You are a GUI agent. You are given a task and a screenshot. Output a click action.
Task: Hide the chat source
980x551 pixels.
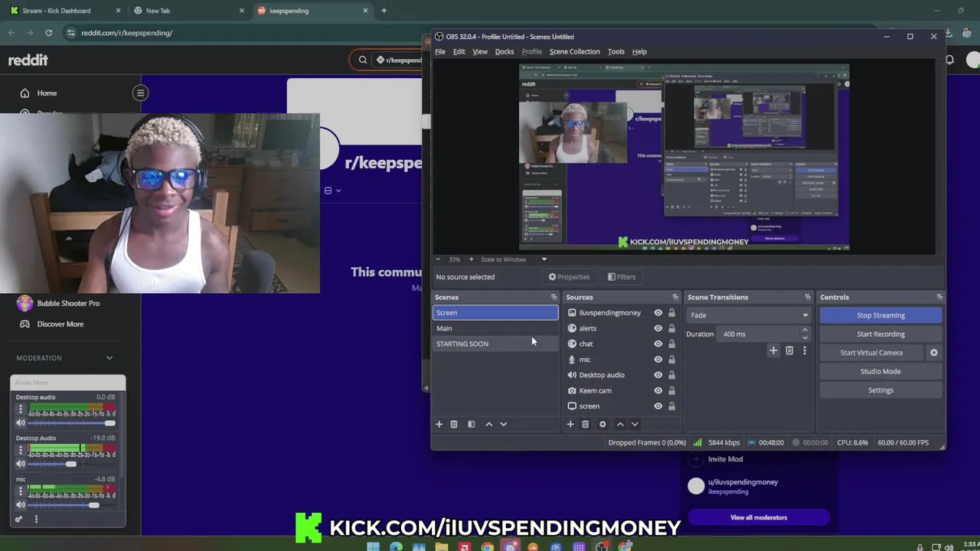[x=658, y=344]
